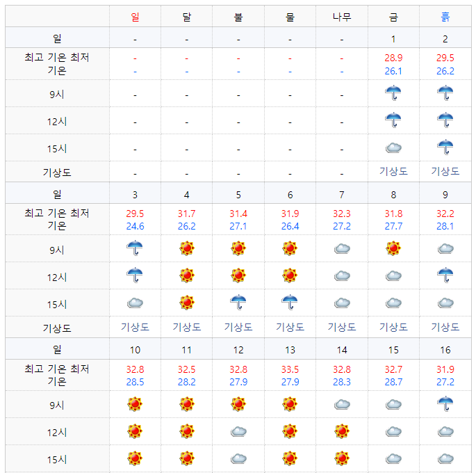476x473 pixels.
Task: Select low temperature 28.5 for day 10
Action: click(135, 382)
